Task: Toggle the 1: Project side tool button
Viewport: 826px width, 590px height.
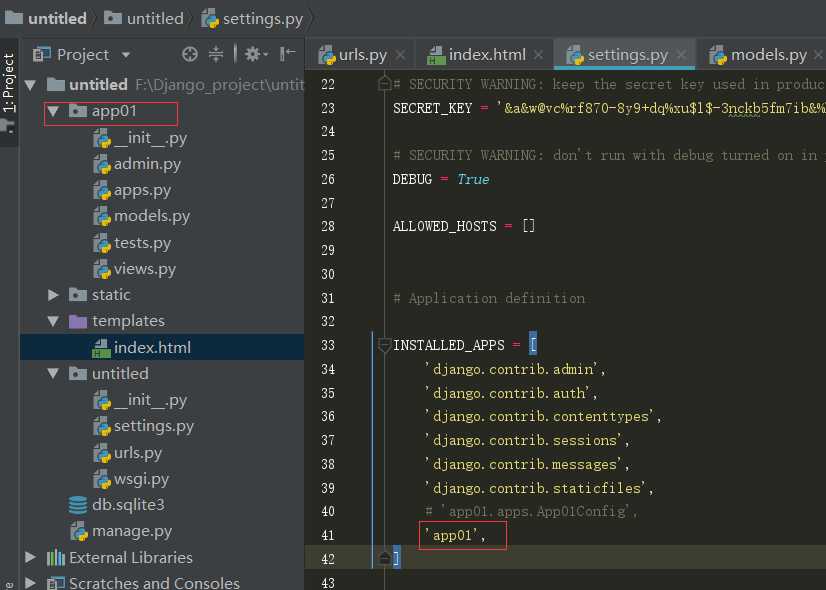Action: (x=9, y=82)
